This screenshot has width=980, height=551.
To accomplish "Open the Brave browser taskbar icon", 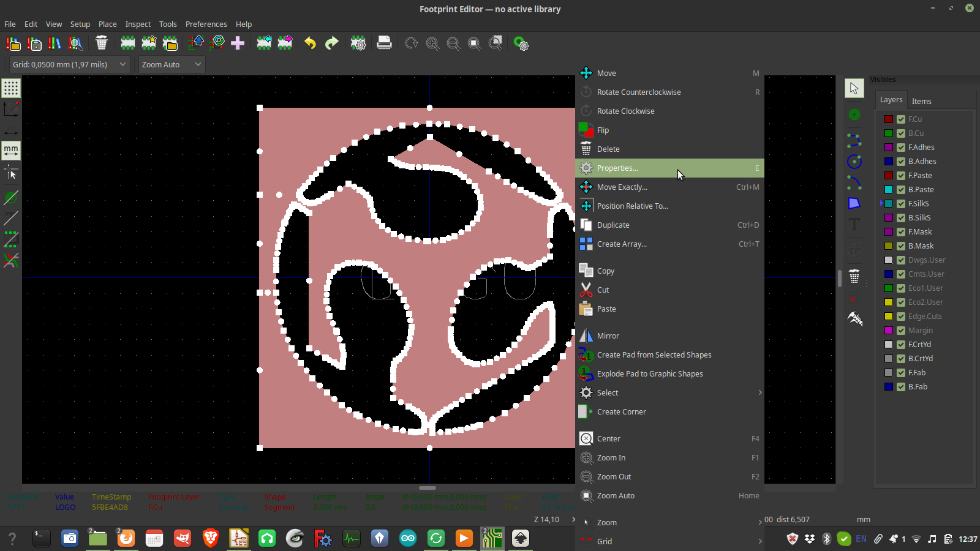I will 211,538.
